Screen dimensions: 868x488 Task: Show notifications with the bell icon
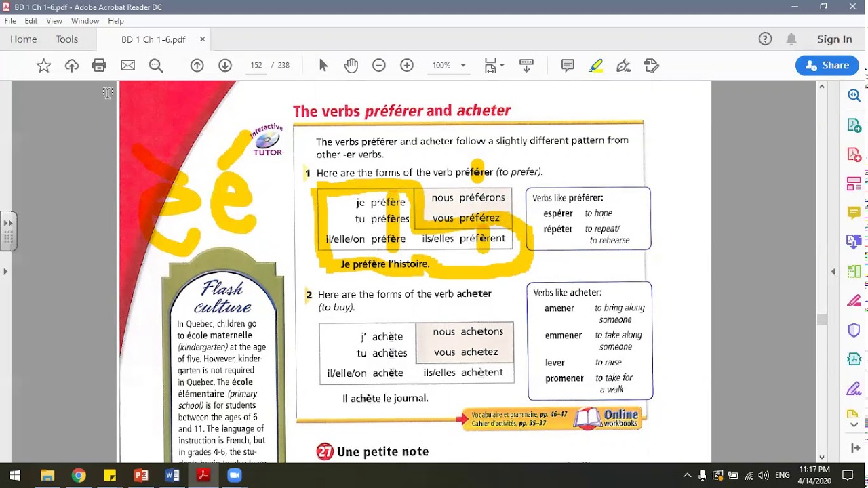point(791,39)
